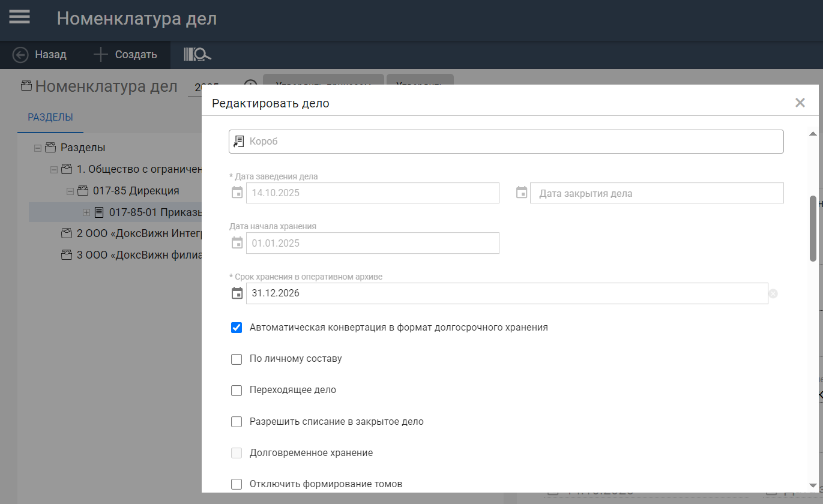
Task: Click the Назад back arrow icon
Action: pyautogui.click(x=20, y=55)
